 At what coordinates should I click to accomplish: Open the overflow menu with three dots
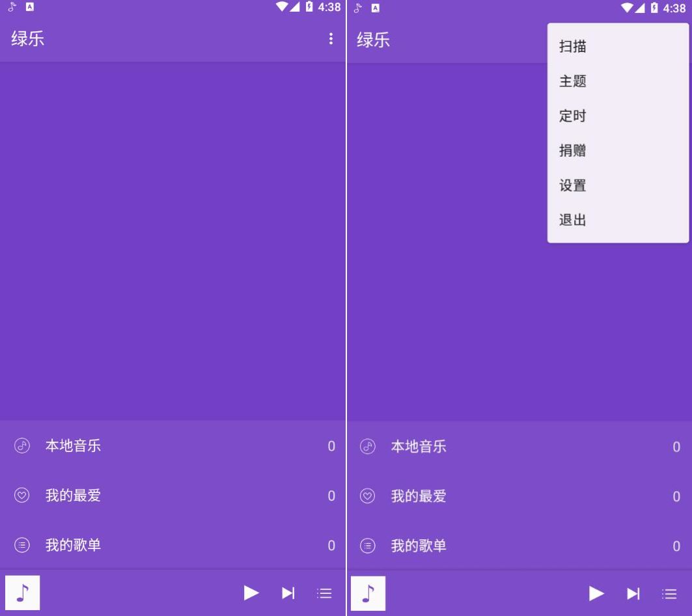point(331,40)
